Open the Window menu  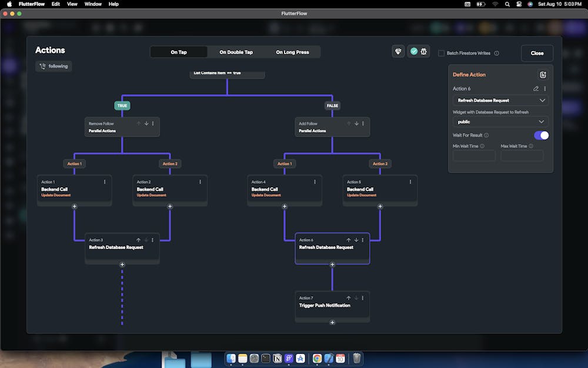coord(93,4)
